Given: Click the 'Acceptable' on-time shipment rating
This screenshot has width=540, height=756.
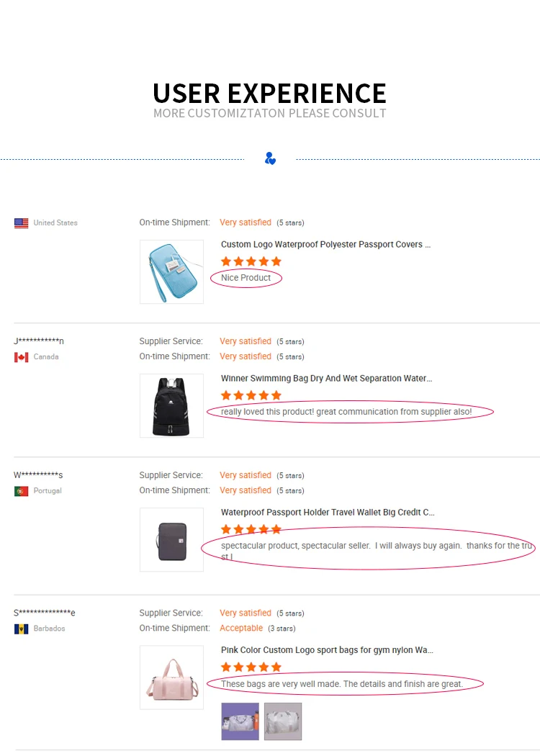Looking at the screenshot, I should tap(241, 629).
